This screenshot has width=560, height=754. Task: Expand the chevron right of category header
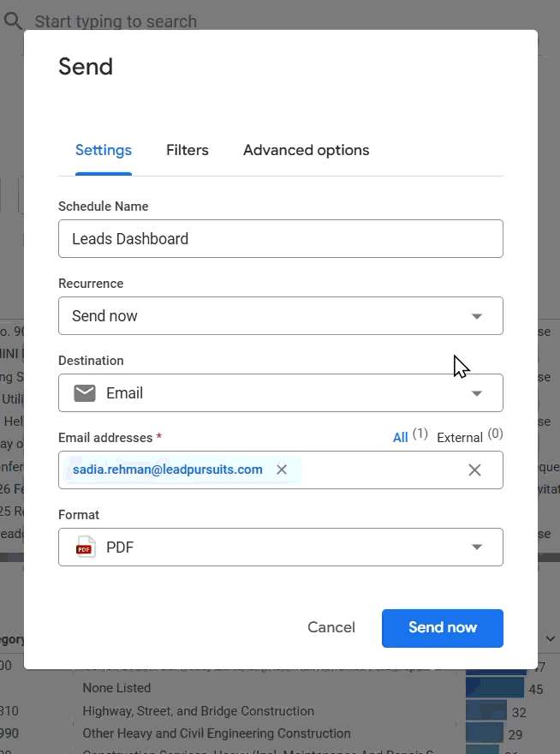(x=551, y=638)
